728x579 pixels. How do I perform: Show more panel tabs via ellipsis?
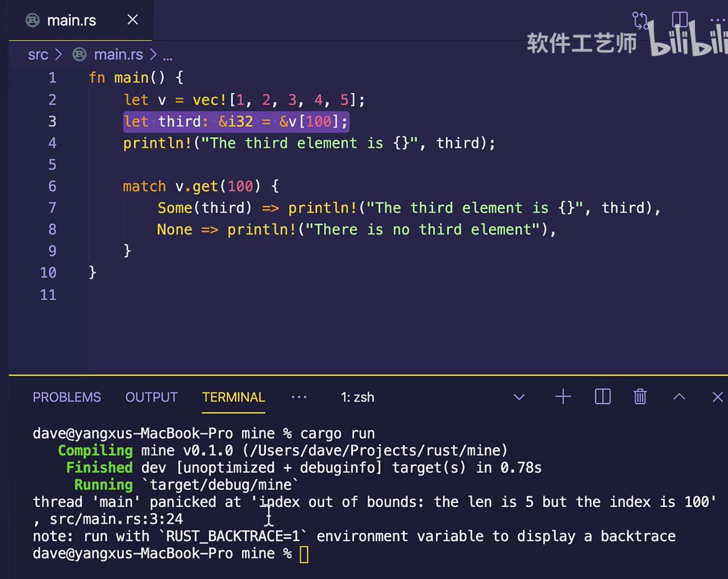click(299, 397)
